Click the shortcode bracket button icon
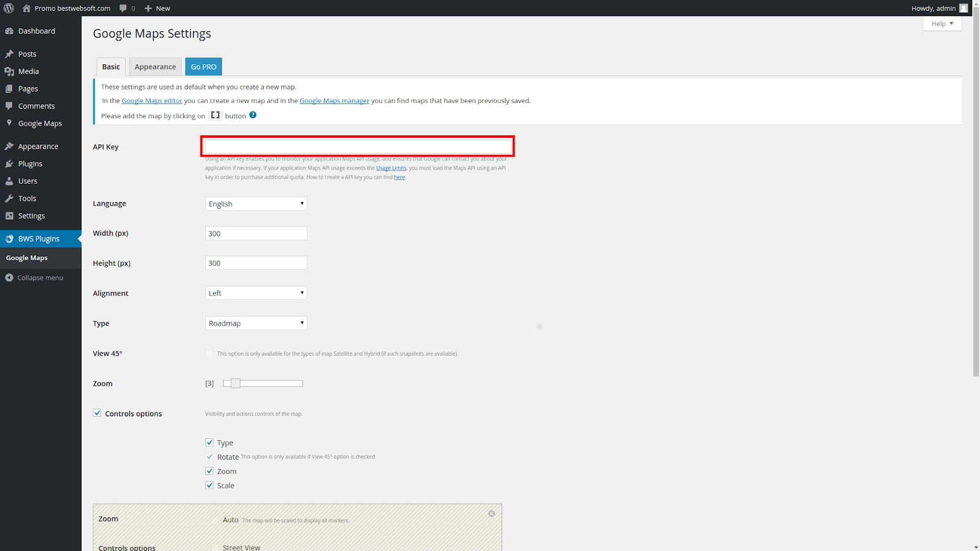 [x=215, y=115]
